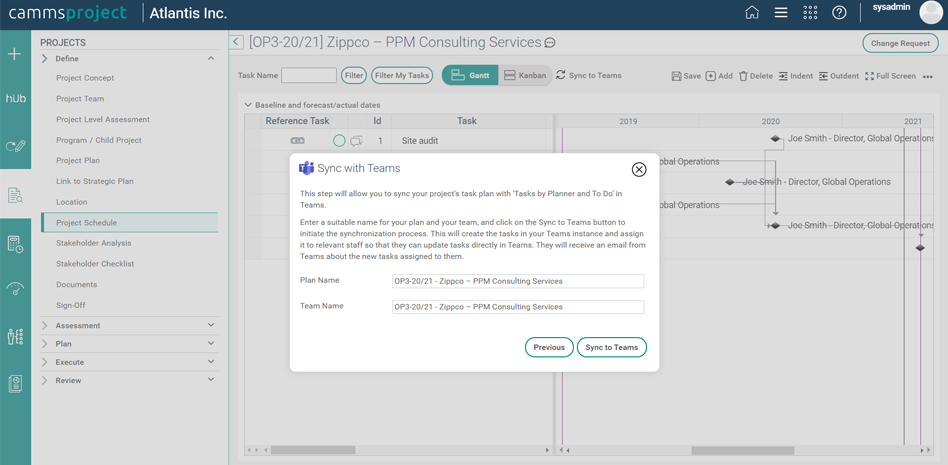Click the back arrow beside project title

[237, 42]
